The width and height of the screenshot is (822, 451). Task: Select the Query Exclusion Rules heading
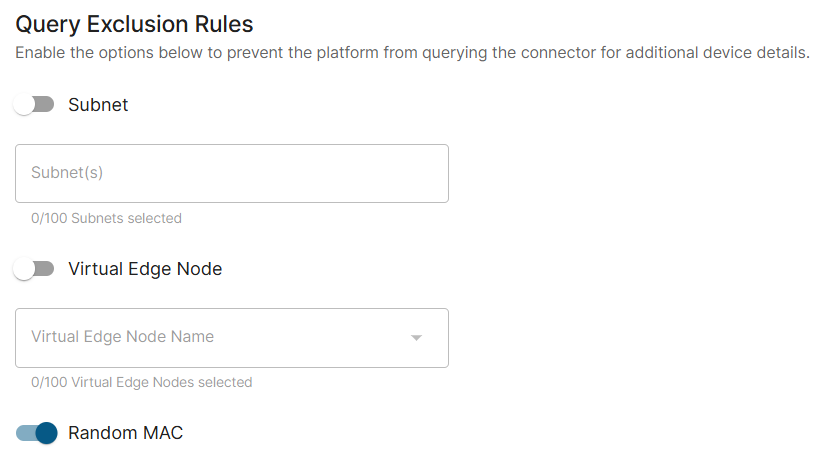134,25
